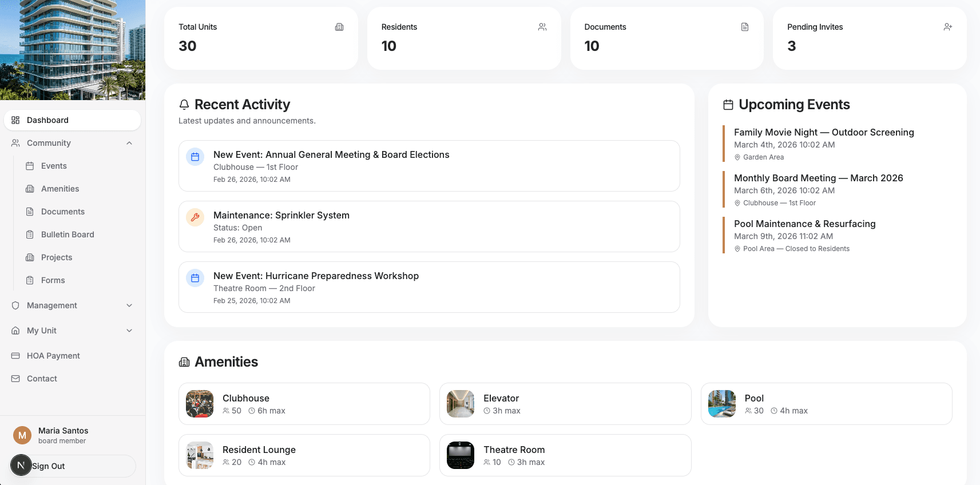Click the Amenities building icon in sidebar
The width and height of the screenshot is (980, 485).
click(x=30, y=189)
